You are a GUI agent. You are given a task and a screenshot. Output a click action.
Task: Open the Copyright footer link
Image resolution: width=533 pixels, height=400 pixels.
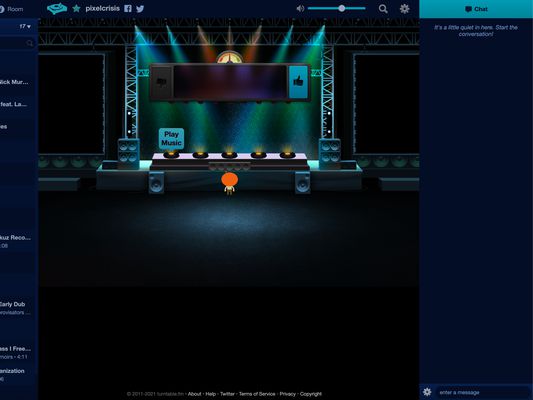tap(311, 394)
